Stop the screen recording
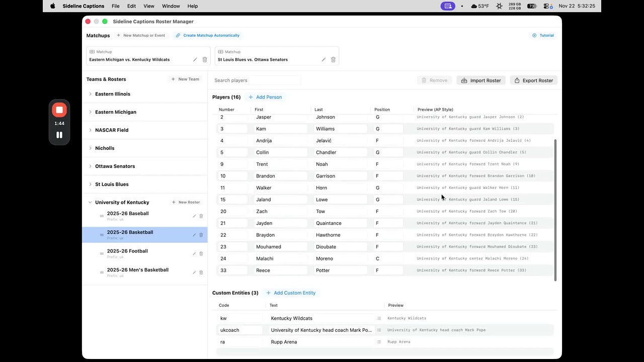 59,110
